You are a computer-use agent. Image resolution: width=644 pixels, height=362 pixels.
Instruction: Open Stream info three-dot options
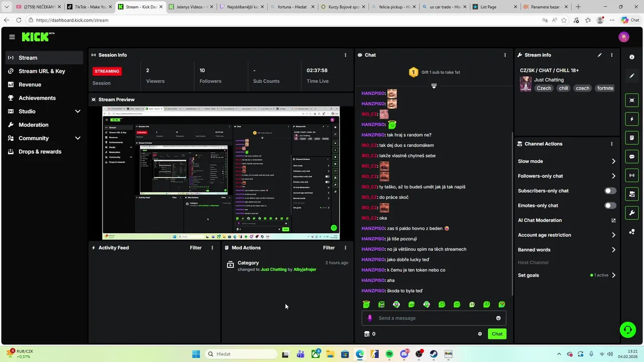tap(612, 55)
